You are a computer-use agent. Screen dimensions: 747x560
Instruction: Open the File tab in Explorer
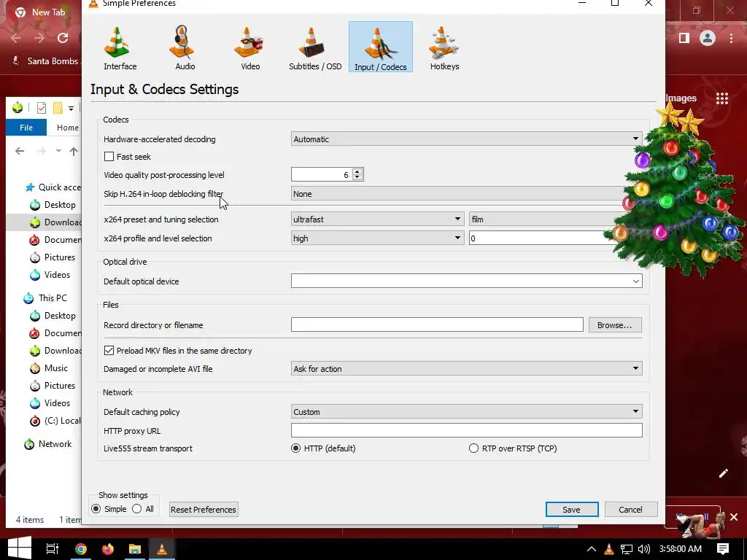pyautogui.click(x=26, y=128)
